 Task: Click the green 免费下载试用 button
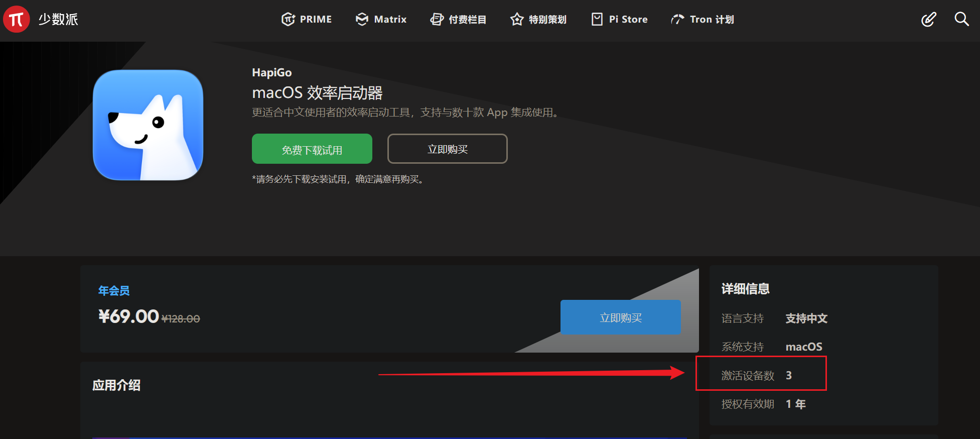point(312,149)
